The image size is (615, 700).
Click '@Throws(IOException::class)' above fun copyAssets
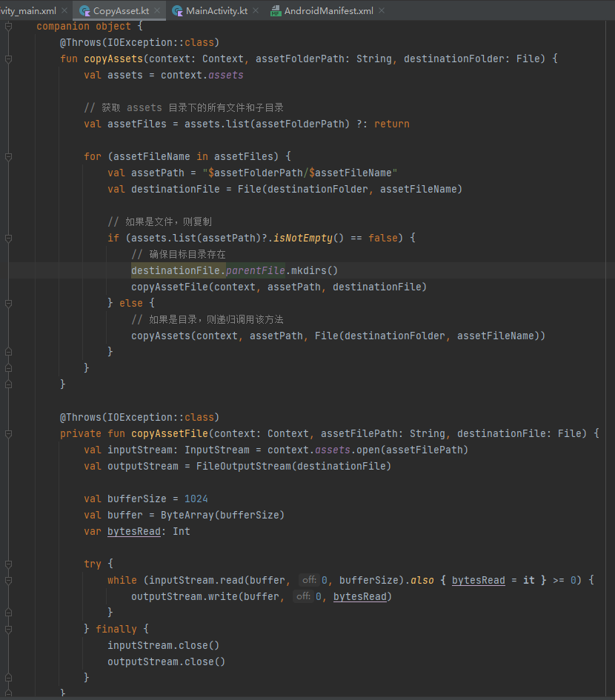[140, 42]
